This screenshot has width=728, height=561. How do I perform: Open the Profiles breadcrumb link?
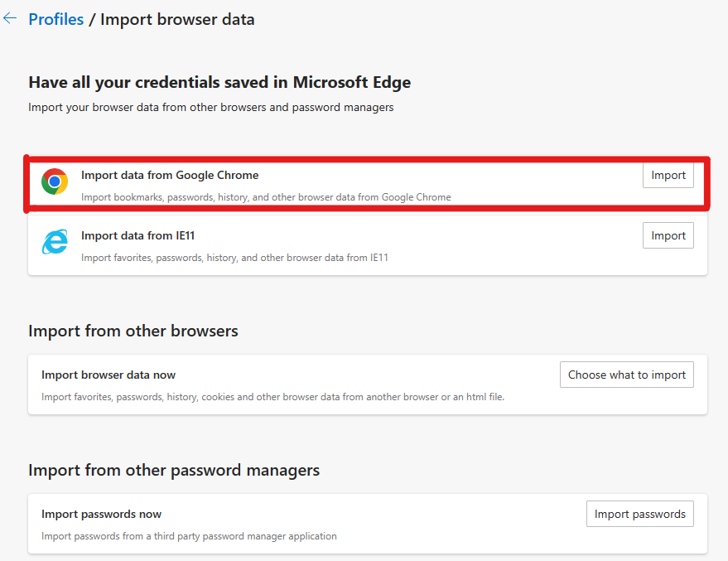[55, 19]
